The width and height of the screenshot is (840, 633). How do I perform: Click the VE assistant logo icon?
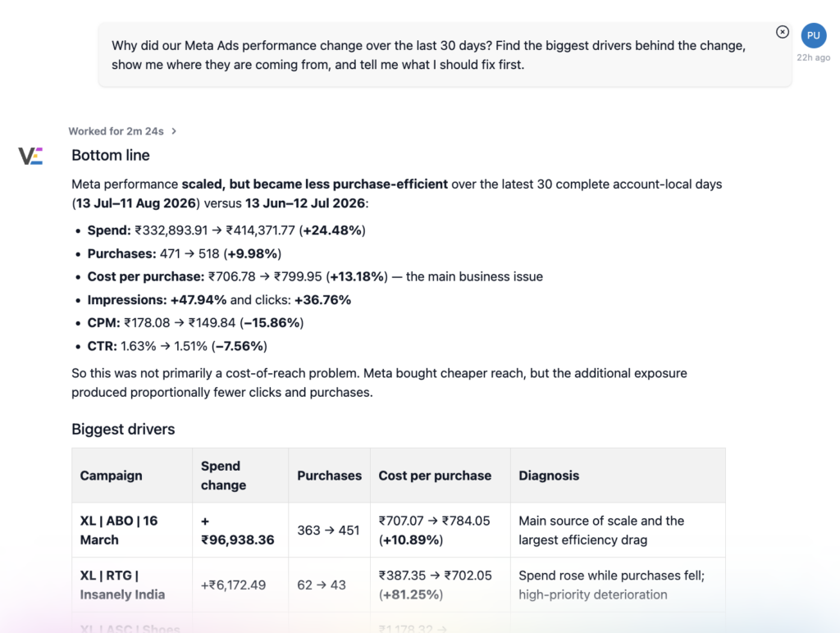[30, 156]
